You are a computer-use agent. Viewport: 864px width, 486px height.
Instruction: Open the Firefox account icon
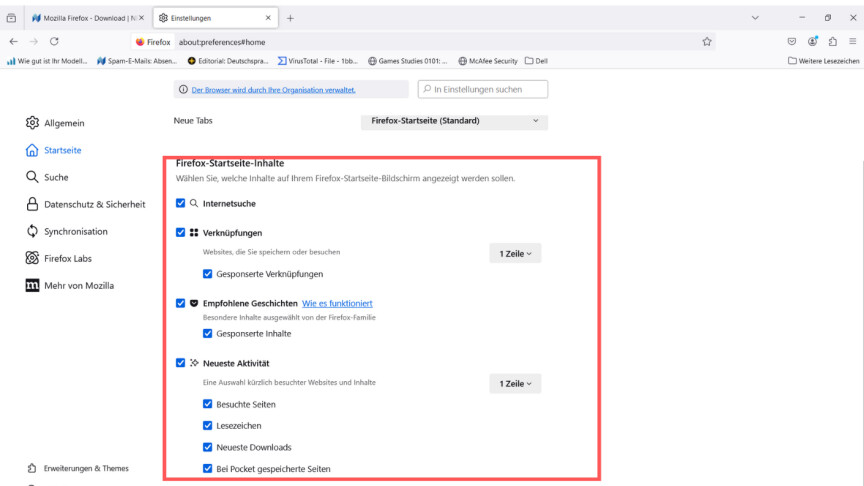coord(812,41)
